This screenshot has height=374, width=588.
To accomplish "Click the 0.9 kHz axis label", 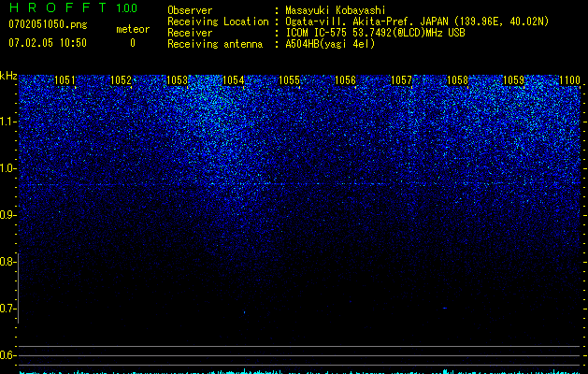I will [x=7, y=215].
